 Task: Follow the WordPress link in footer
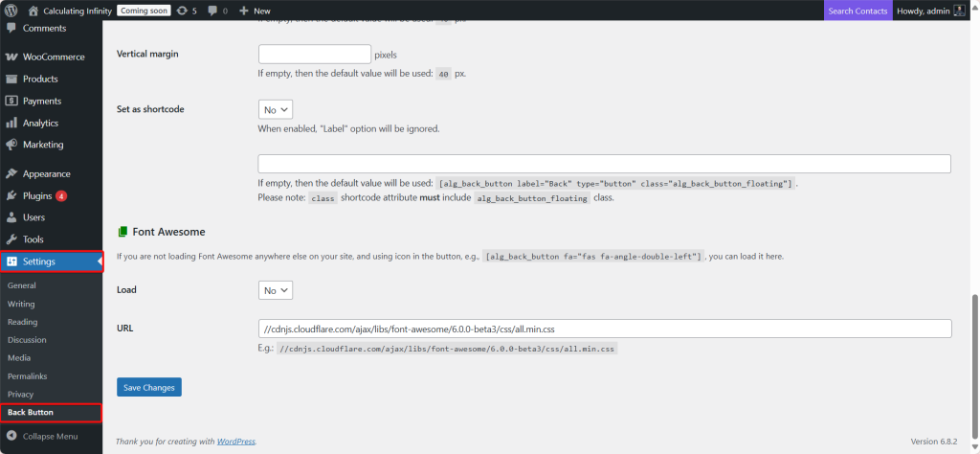coord(235,442)
